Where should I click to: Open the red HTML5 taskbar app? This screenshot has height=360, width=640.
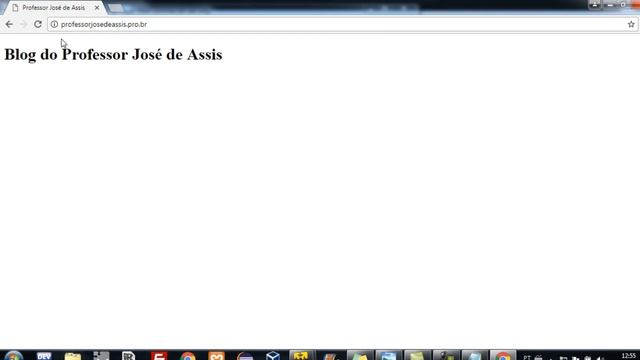pos(159,356)
